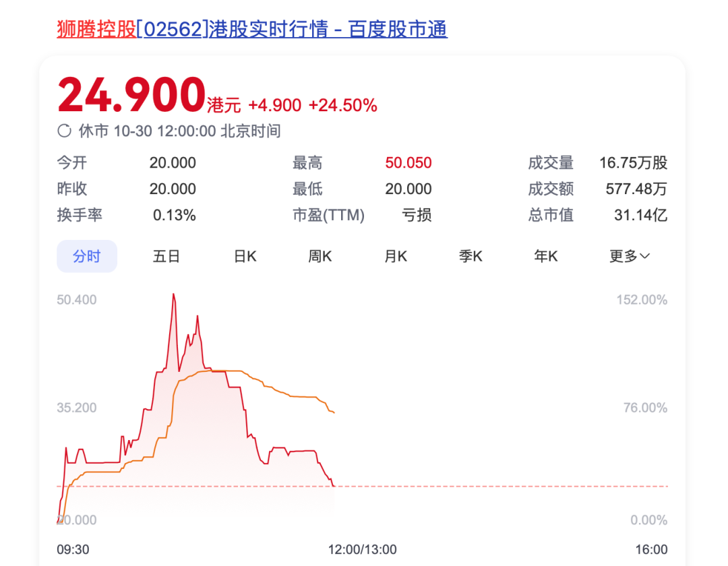Image resolution: width=728 pixels, height=566 pixels.
Task: Open the 季K quarterly candlestick view
Action: pyautogui.click(x=470, y=256)
